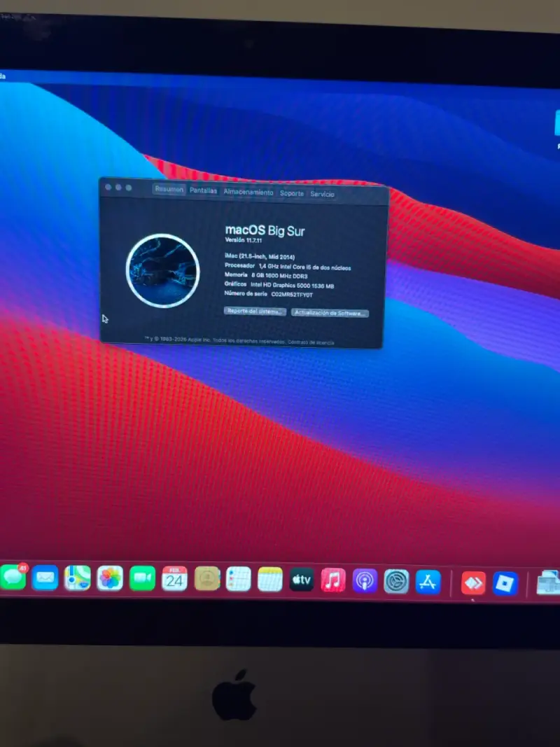
Task: Open Calendar showing date 24
Action: [174, 579]
